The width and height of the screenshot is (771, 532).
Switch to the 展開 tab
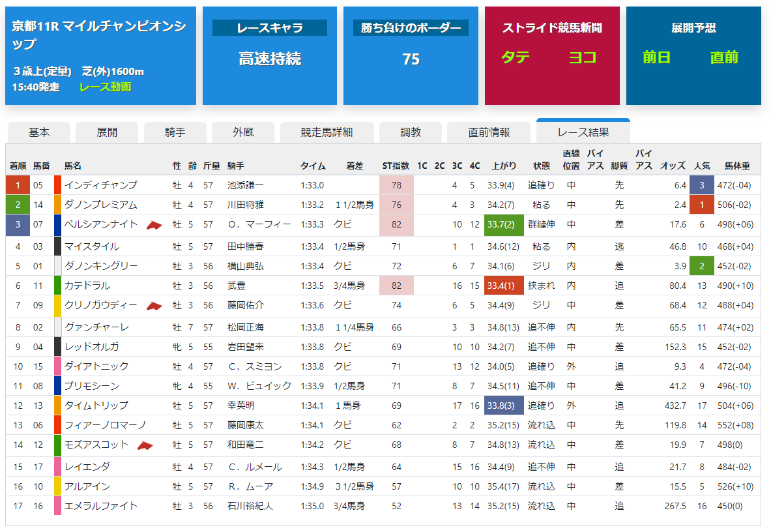coord(107,132)
